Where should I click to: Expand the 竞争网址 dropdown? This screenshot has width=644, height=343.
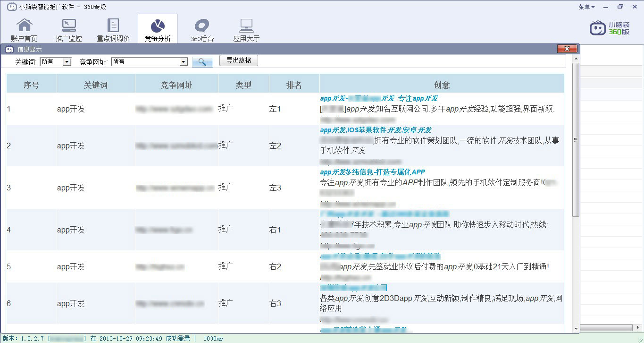pos(184,62)
